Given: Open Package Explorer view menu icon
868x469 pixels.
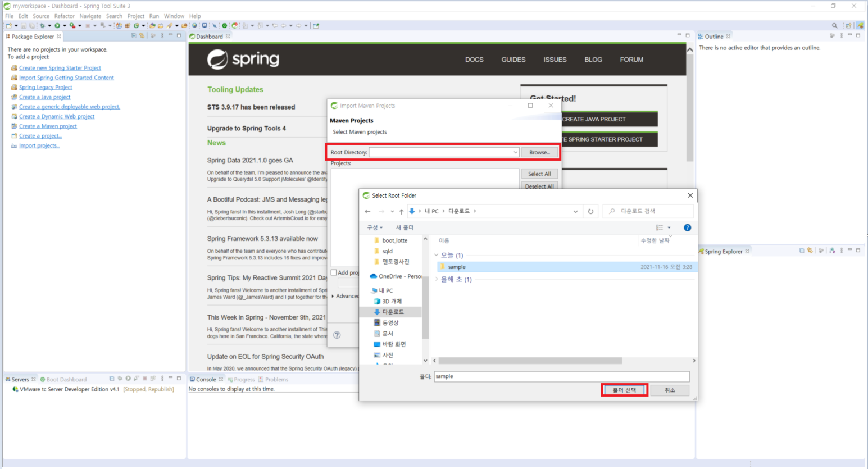Looking at the screenshot, I should (162, 35).
